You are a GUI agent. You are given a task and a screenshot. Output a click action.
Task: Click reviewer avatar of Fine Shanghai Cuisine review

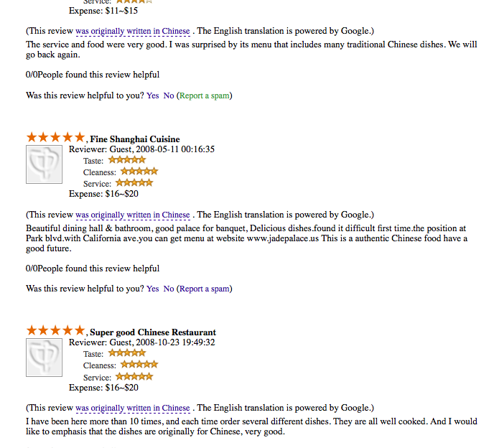tap(44, 164)
